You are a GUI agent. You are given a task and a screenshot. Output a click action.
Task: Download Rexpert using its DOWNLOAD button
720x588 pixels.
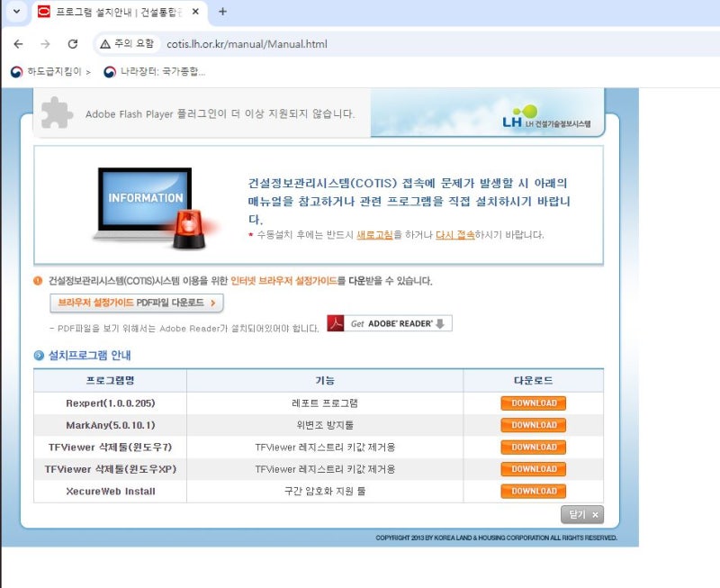click(533, 403)
